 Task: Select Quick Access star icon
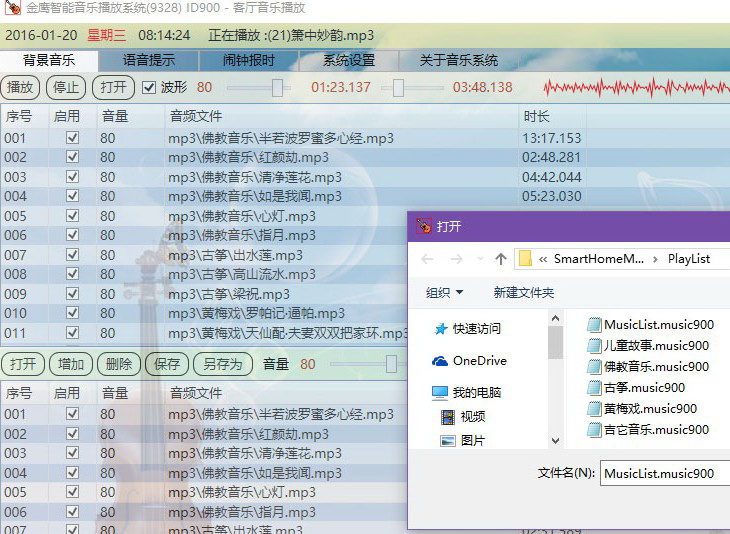pyautogui.click(x=440, y=329)
